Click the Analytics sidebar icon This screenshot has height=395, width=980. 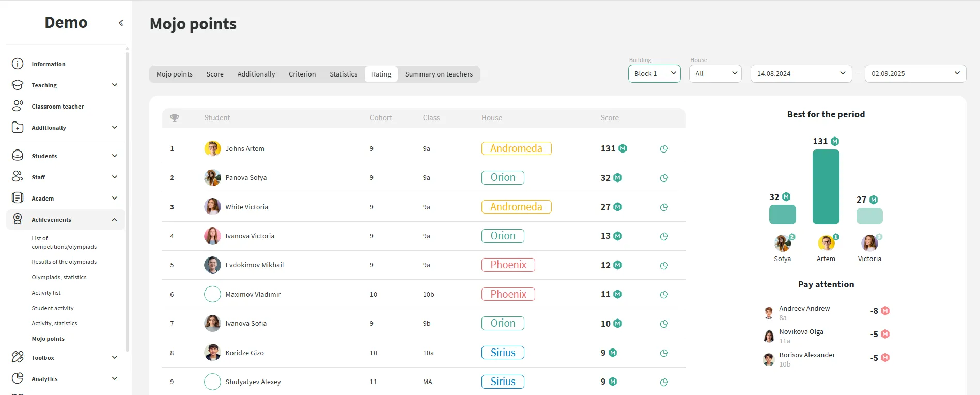(18, 378)
